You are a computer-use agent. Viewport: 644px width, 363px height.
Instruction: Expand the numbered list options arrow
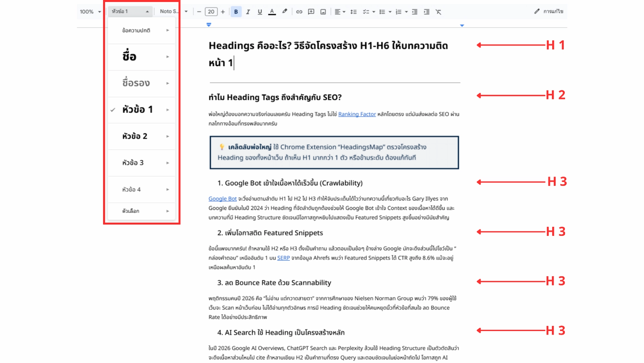pos(406,12)
